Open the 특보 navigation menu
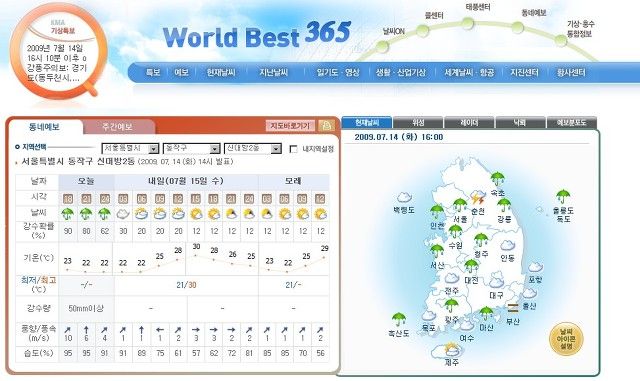The height and width of the screenshot is (381, 640). point(153,73)
